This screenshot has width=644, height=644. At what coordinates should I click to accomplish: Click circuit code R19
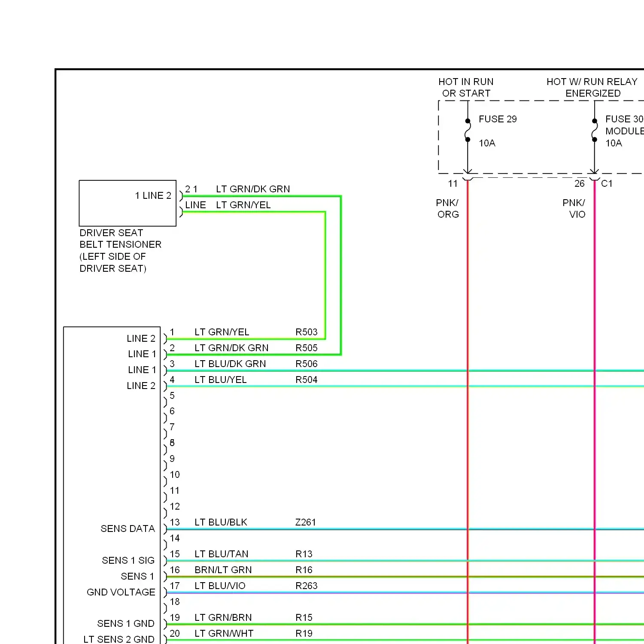tap(304, 633)
